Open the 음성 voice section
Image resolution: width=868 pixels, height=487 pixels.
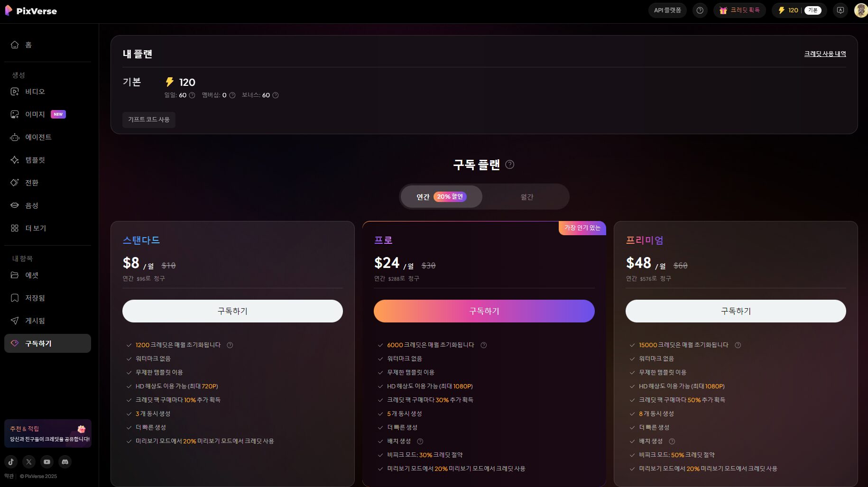click(32, 205)
